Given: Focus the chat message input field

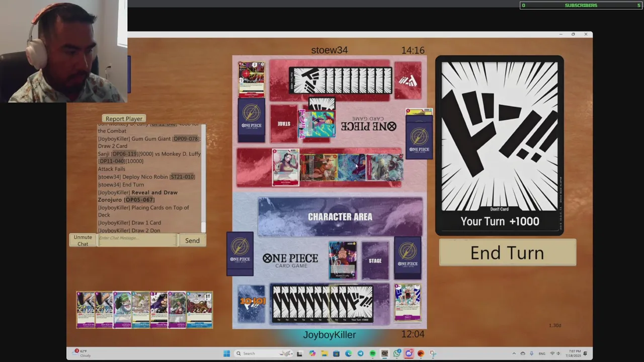Looking at the screenshot, I should [137, 240].
